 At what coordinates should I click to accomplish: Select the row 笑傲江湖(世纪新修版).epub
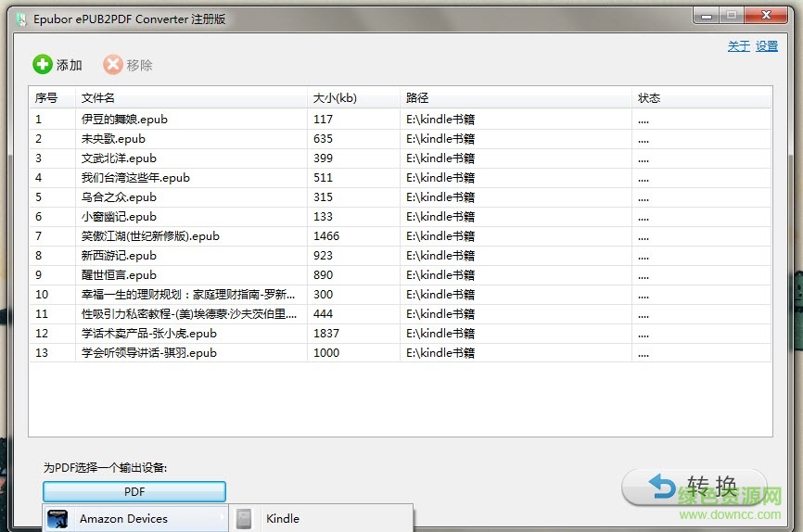pos(400,236)
